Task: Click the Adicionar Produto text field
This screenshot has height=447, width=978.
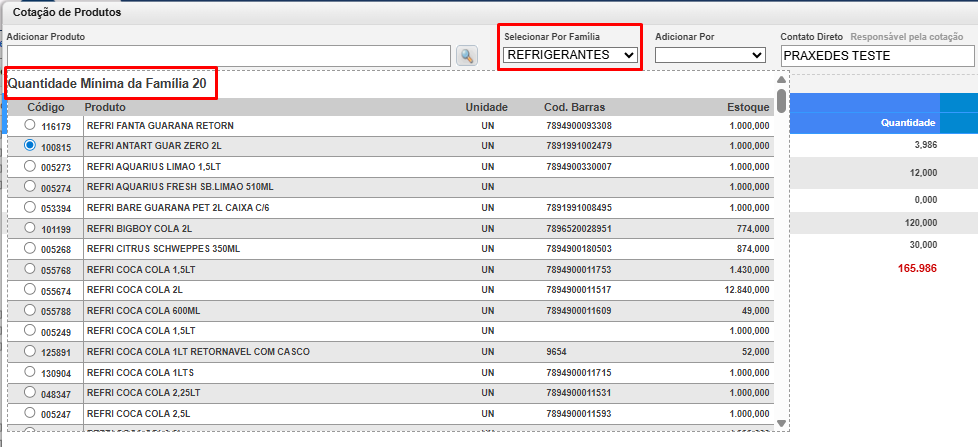Action: click(x=229, y=56)
